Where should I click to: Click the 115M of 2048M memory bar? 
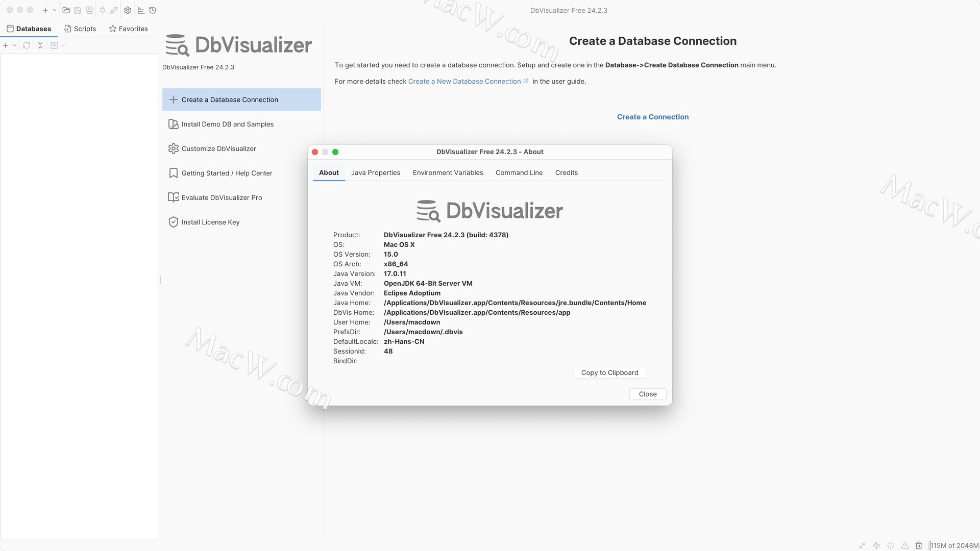coord(953,545)
